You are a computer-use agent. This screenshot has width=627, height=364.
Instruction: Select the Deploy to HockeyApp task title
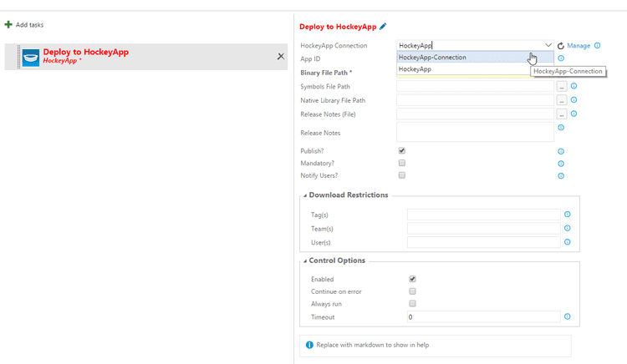click(86, 52)
